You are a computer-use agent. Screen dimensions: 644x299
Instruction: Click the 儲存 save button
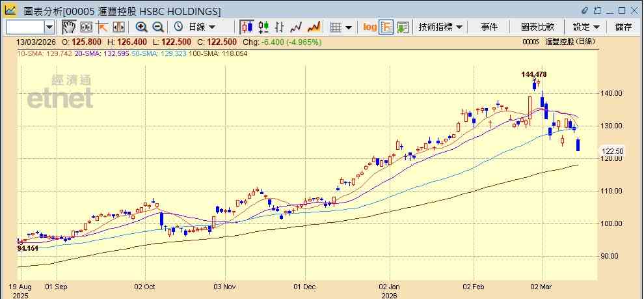pyautogui.click(x=623, y=27)
